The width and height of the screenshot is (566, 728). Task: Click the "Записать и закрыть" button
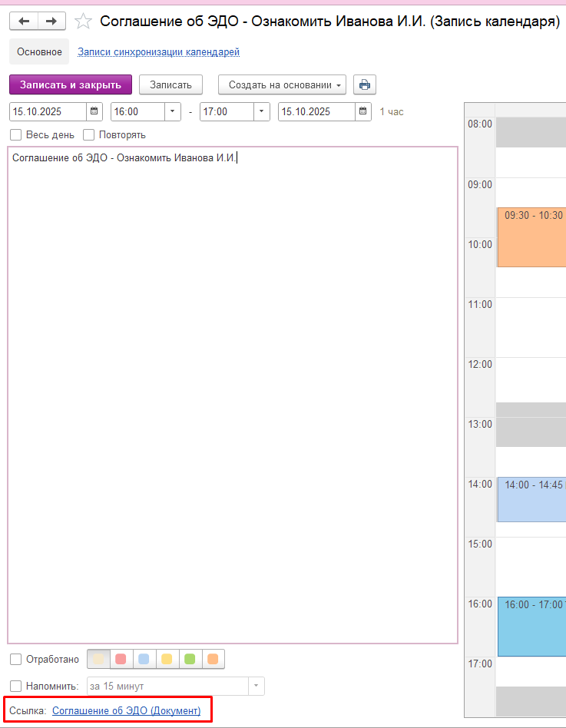point(71,84)
